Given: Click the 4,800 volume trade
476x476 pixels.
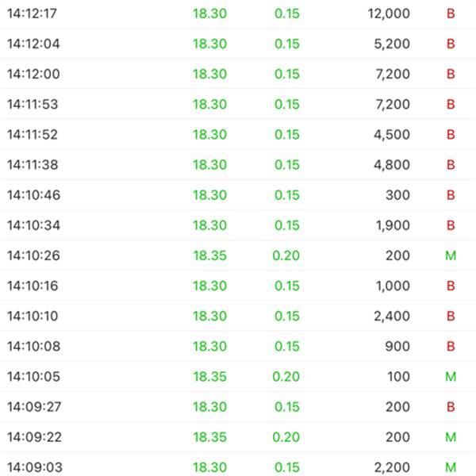Looking at the screenshot, I should 392,164.
